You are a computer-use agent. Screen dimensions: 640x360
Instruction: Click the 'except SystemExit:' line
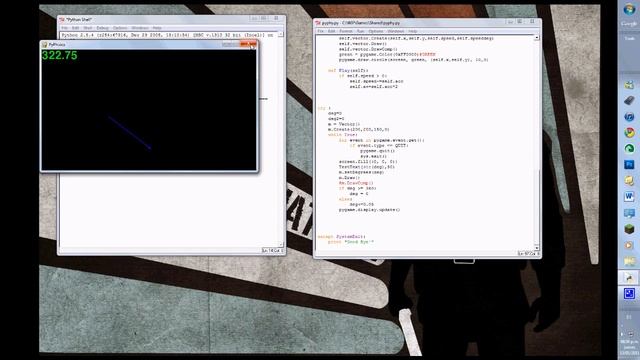point(342,236)
